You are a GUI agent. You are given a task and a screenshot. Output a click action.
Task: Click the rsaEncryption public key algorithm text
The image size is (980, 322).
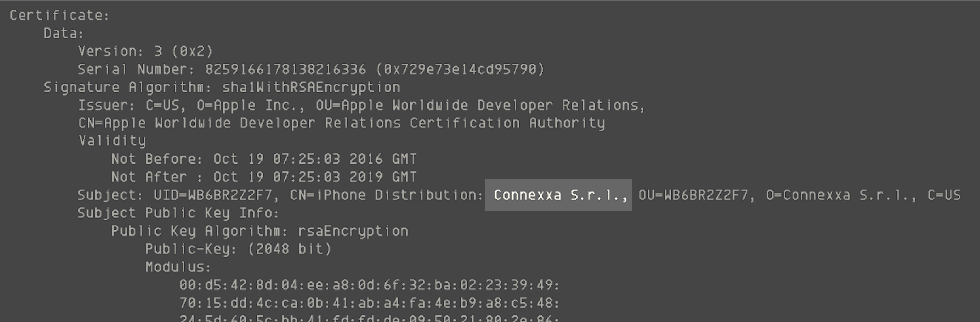click(x=353, y=231)
